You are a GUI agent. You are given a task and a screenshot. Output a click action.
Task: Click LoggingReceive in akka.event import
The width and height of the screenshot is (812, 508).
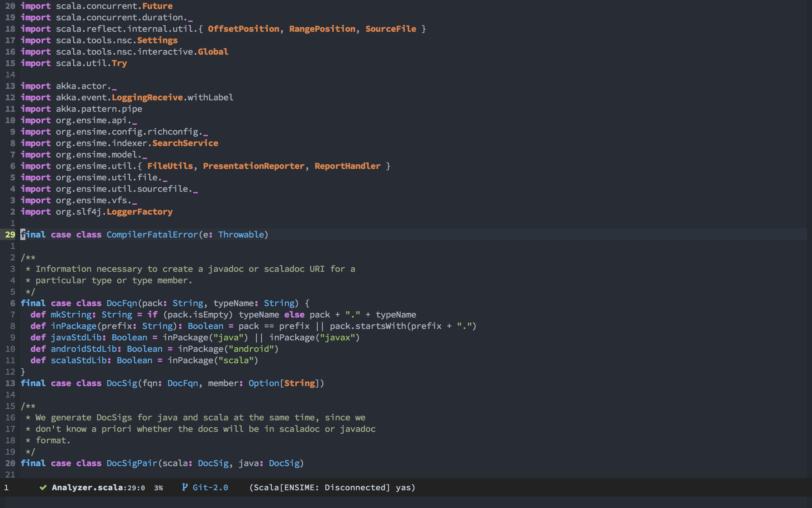coord(147,97)
